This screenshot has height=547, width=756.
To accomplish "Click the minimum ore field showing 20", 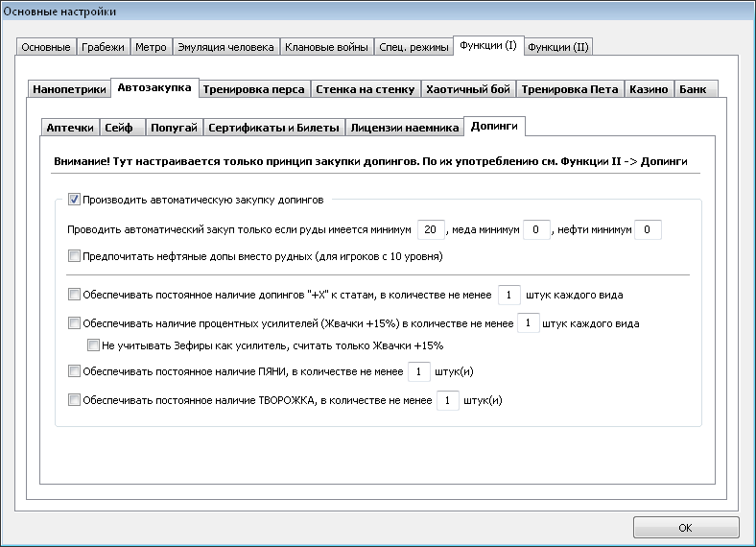I will tap(431, 229).
